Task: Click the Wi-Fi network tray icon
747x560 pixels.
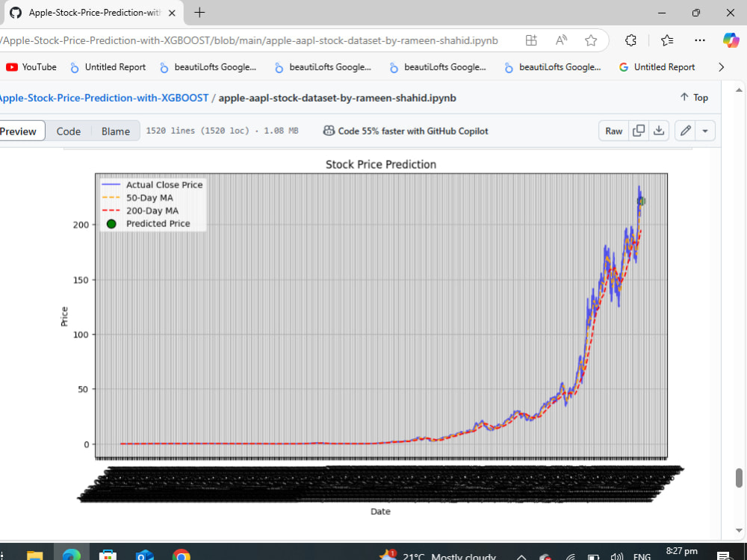Action: [x=570, y=557]
